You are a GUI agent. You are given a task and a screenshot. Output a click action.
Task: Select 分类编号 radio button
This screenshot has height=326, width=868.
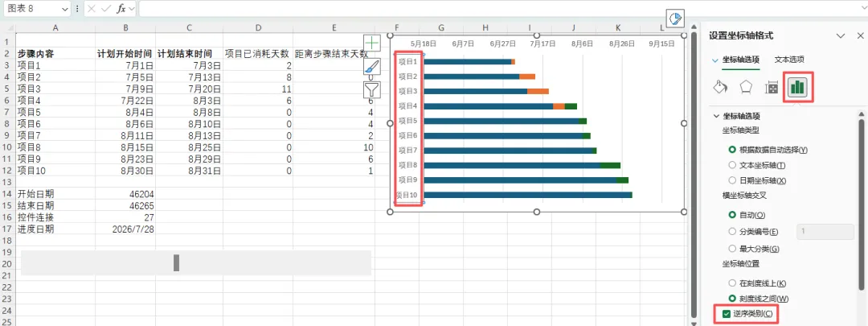point(732,233)
